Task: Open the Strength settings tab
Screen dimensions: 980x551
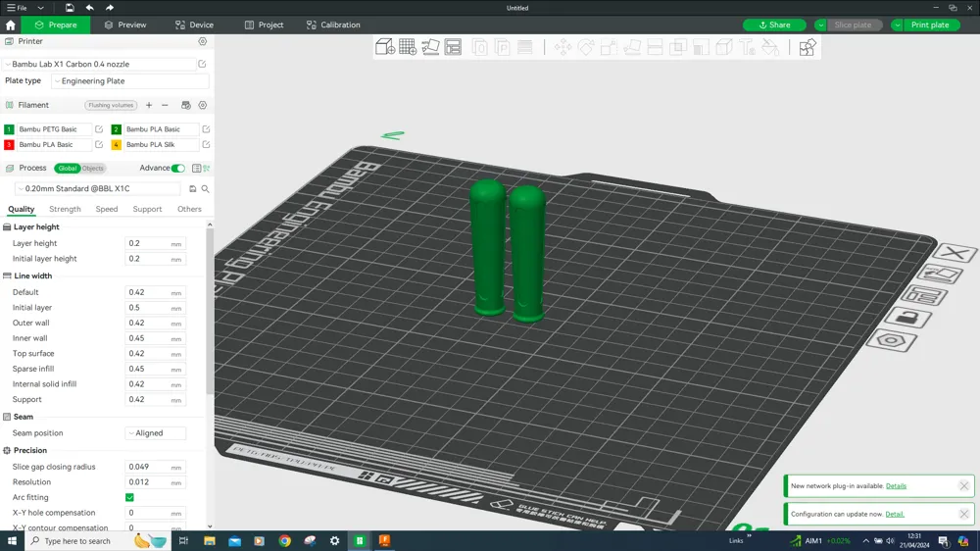Action: click(65, 209)
